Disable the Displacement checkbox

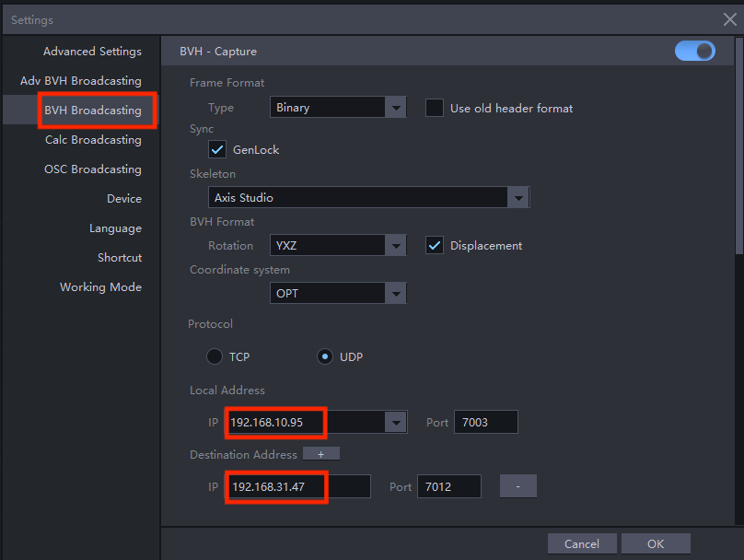(435, 246)
